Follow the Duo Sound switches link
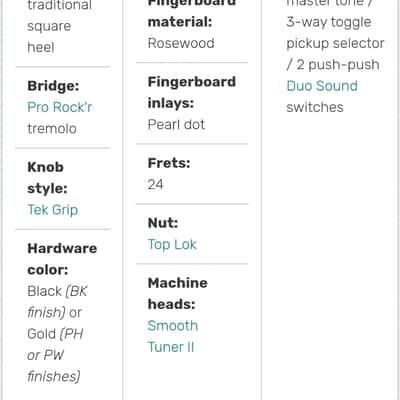 click(x=322, y=86)
